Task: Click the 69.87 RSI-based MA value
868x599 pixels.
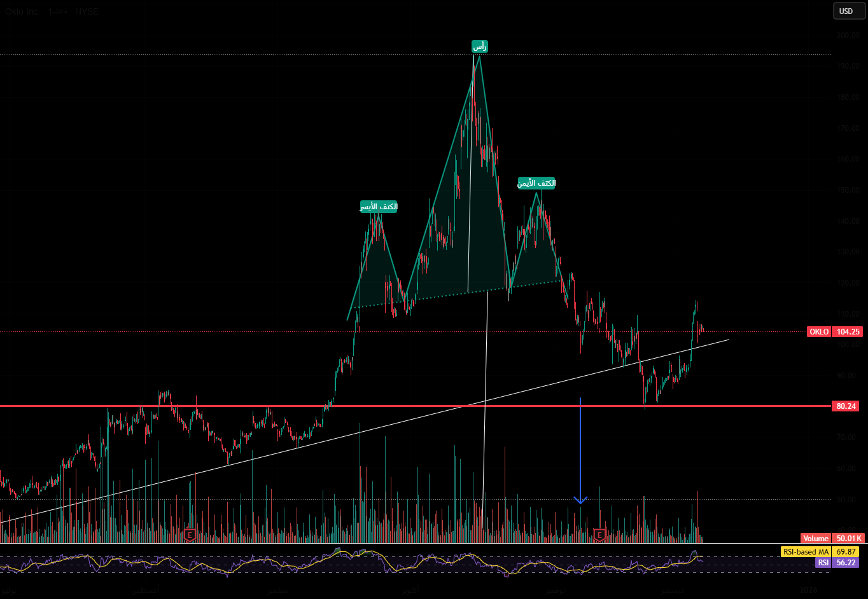Action: click(847, 552)
